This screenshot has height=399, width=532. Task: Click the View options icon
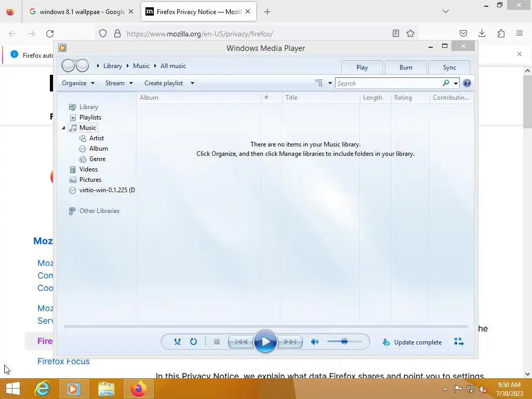(x=318, y=83)
